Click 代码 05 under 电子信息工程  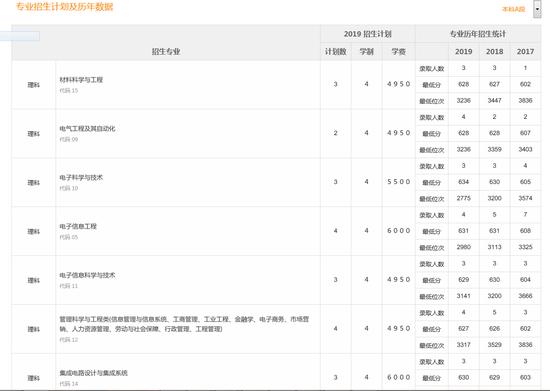(x=69, y=237)
